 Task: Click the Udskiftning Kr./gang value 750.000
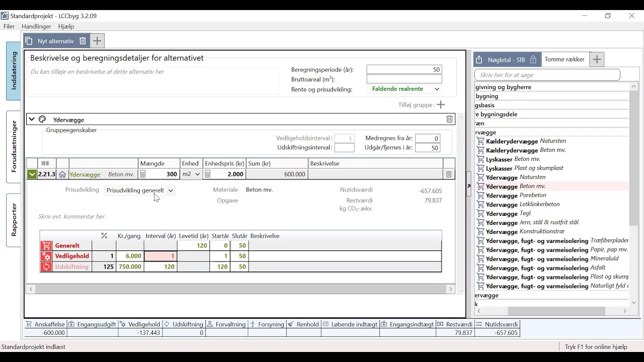click(130, 267)
